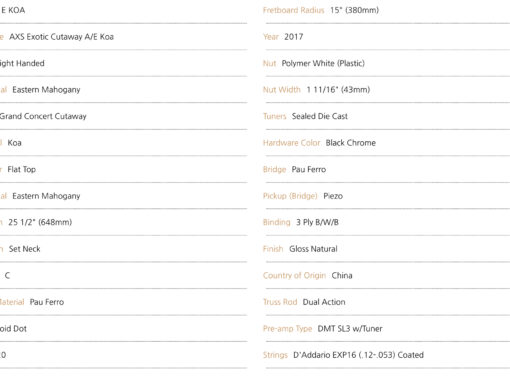Click the AXS Exotic Cutaway A/E Koa text
The width and height of the screenshot is (510, 382).
point(61,37)
